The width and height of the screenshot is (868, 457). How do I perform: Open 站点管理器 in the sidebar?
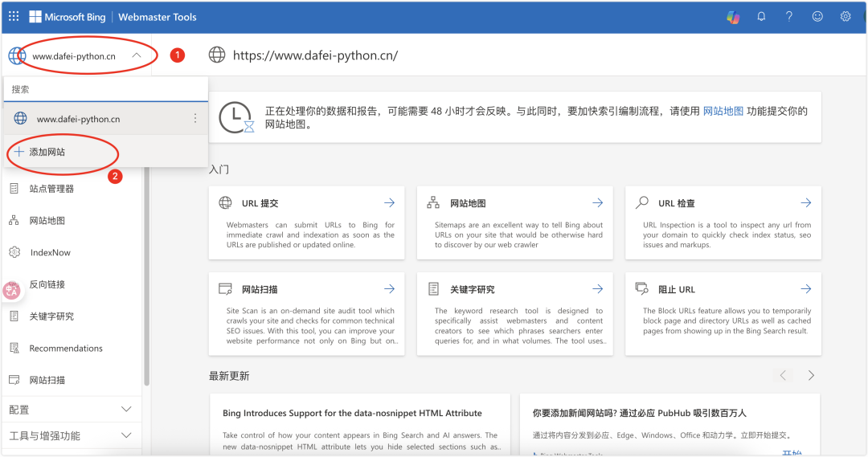pyautogui.click(x=51, y=189)
